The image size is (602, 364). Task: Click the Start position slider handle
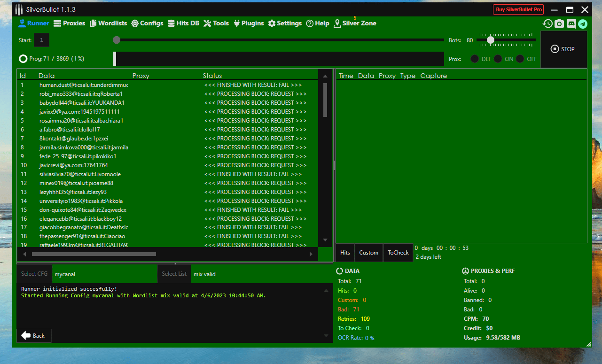pos(117,40)
